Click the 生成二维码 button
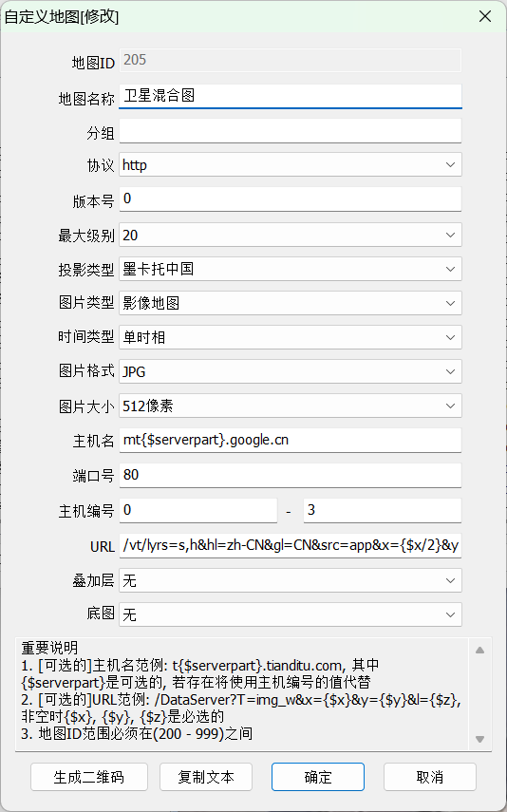Image resolution: width=507 pixels, height=812 pixels. pyautogui.click(x=89, y=777)
